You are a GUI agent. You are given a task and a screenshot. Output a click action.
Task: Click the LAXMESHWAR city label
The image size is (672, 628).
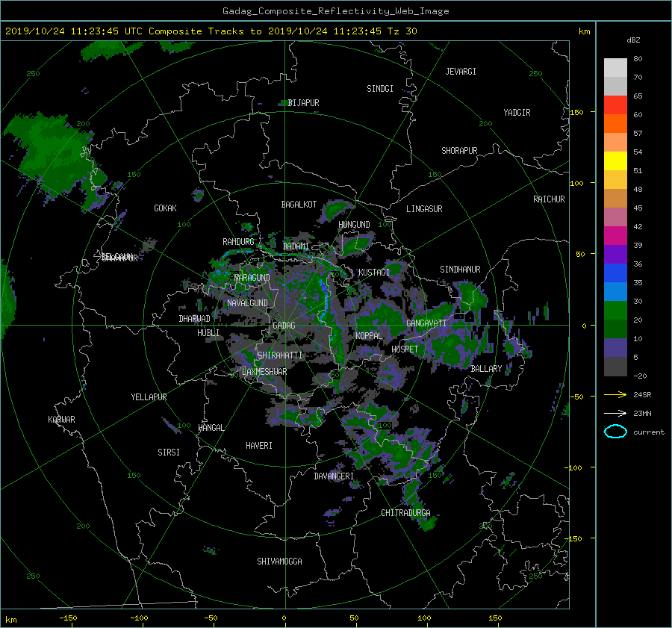click(x=264, y=372)
